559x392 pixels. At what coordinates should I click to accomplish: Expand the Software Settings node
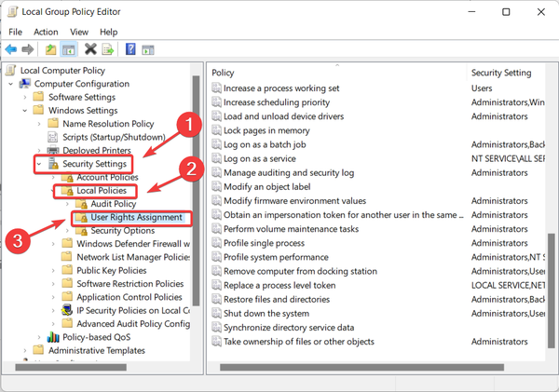coord(25,97)
